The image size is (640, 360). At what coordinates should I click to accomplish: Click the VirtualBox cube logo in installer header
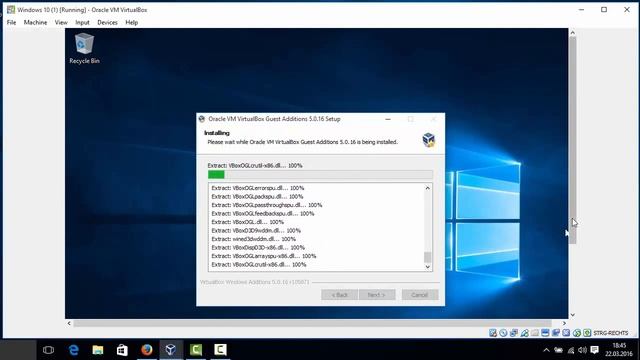[x=428, y=140]
